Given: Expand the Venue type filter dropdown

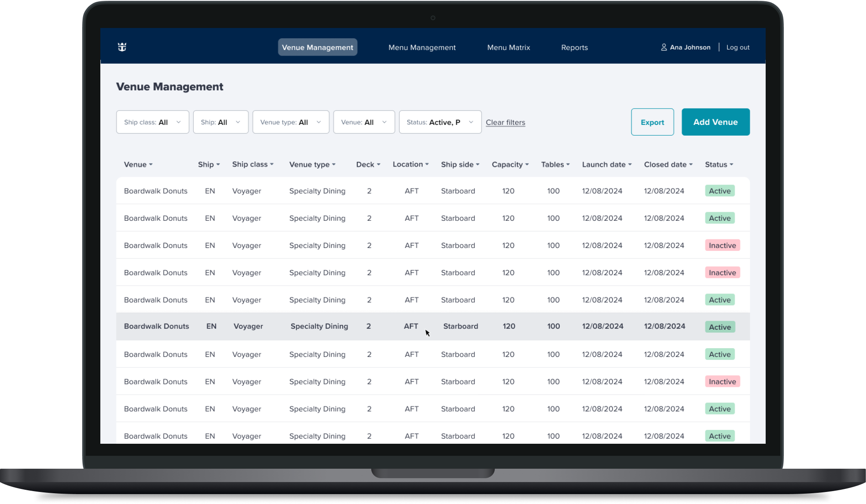Looking at the screenshot, I should (x=291, y=122).
